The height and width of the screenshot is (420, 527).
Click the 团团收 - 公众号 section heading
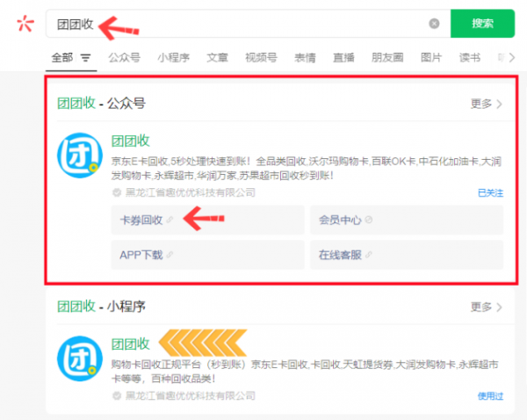coord(101,103)
